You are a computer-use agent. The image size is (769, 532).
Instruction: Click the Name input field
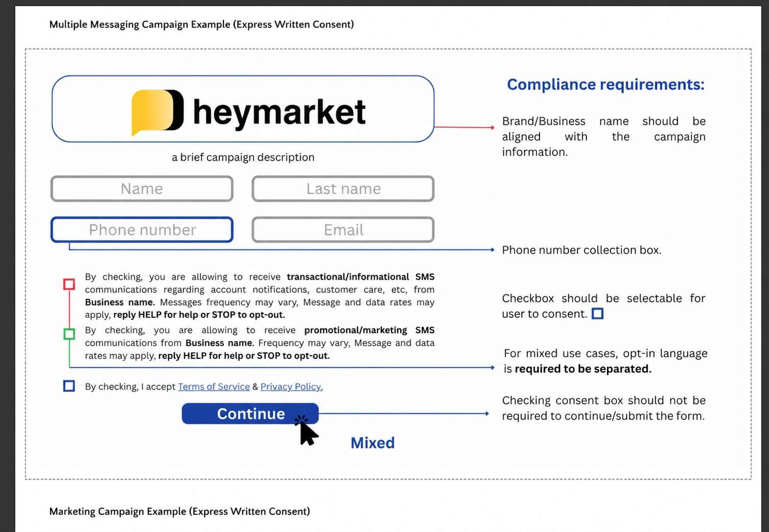point(142,189)
